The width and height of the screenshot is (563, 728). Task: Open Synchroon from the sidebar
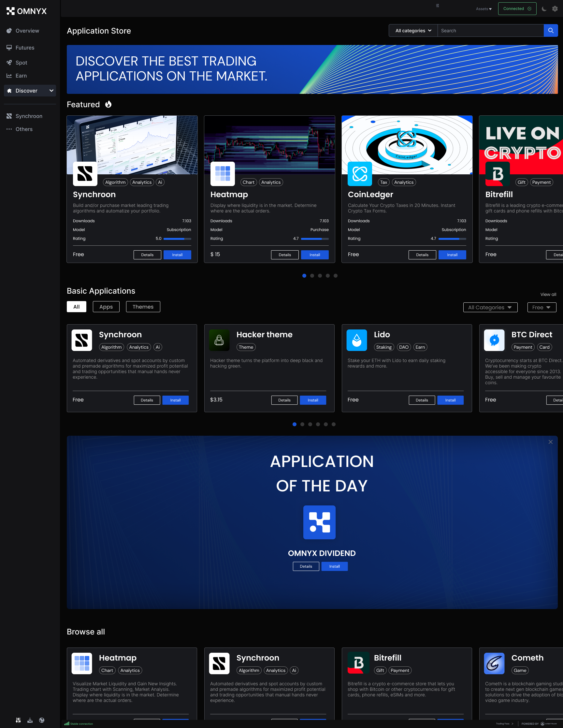point(24,116)
